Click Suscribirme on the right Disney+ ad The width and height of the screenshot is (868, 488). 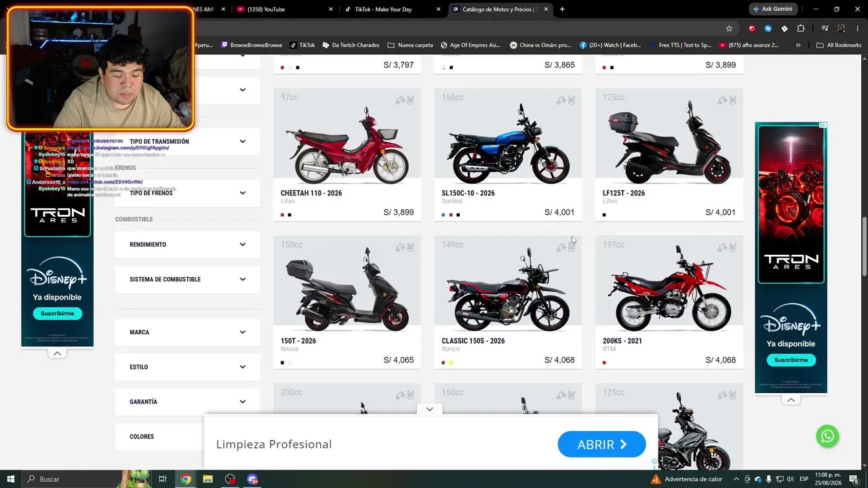(791, 360)
